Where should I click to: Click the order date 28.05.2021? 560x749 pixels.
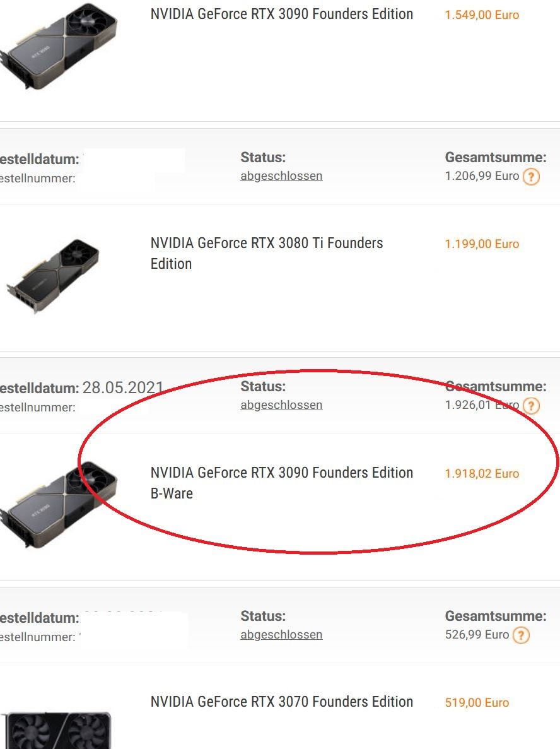coord(123,387)
